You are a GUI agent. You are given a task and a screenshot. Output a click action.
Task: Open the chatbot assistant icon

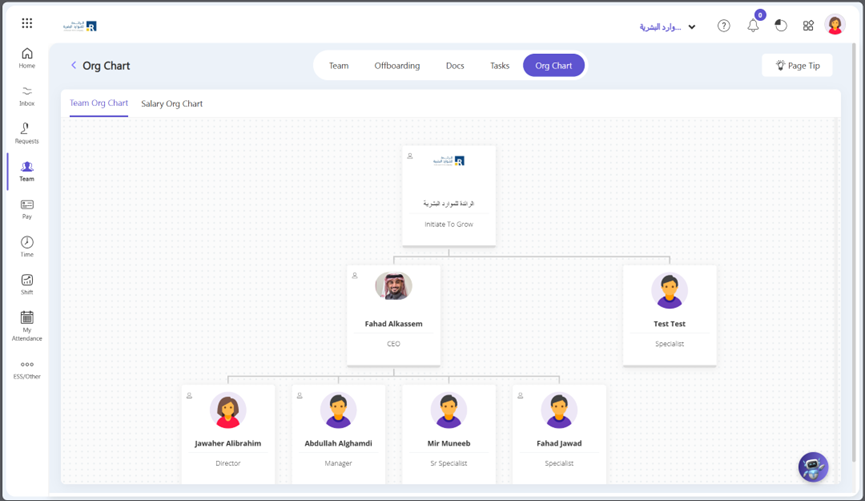(813, 466)
